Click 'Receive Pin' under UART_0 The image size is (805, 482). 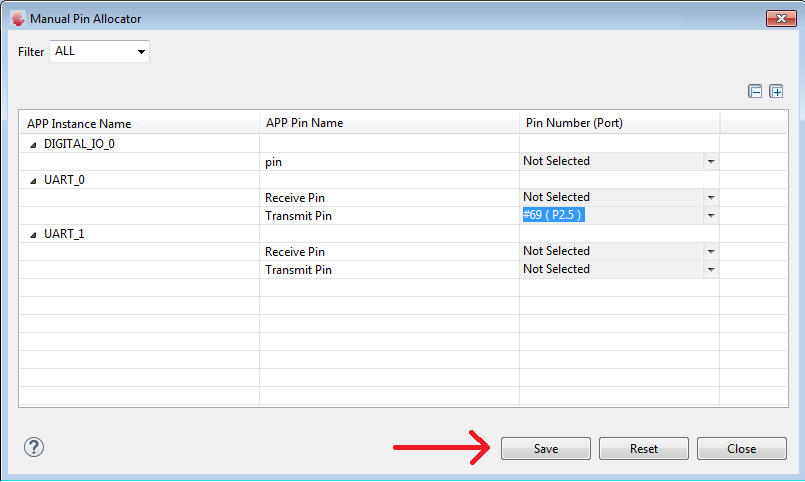[295, 198]
